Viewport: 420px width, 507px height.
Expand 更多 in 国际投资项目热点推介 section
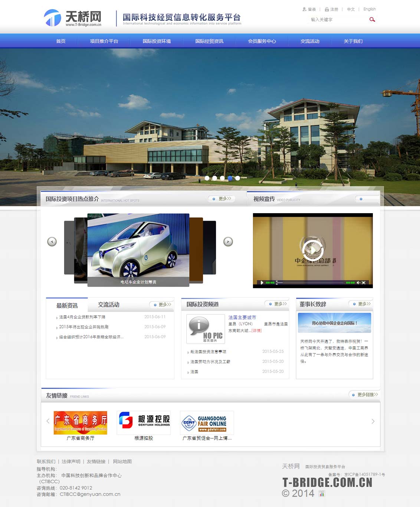(222, 199)
